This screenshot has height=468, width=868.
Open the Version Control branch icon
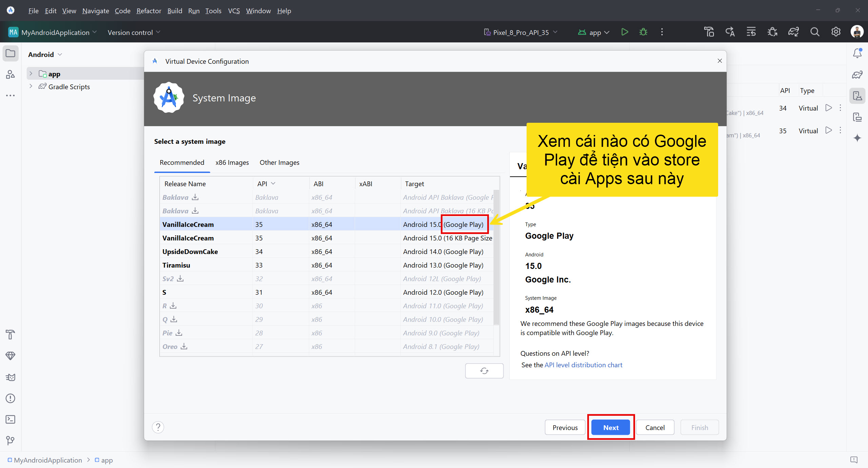point(11,441)
